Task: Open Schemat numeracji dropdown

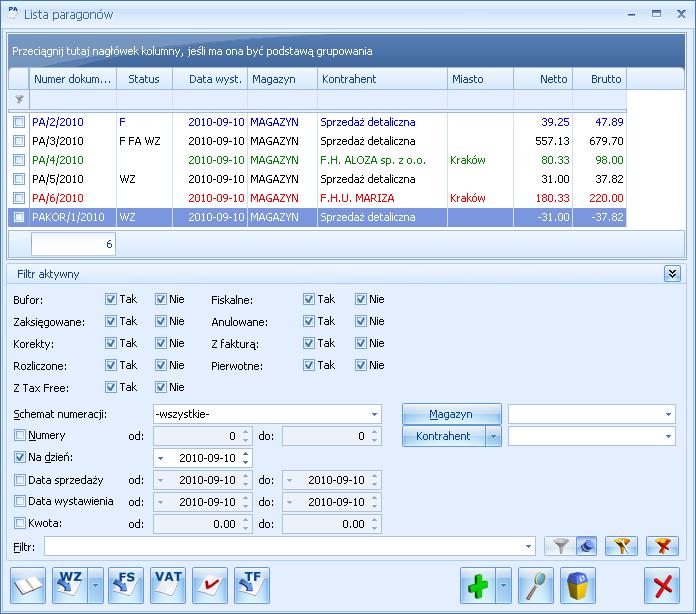Action: click(374, 414)
